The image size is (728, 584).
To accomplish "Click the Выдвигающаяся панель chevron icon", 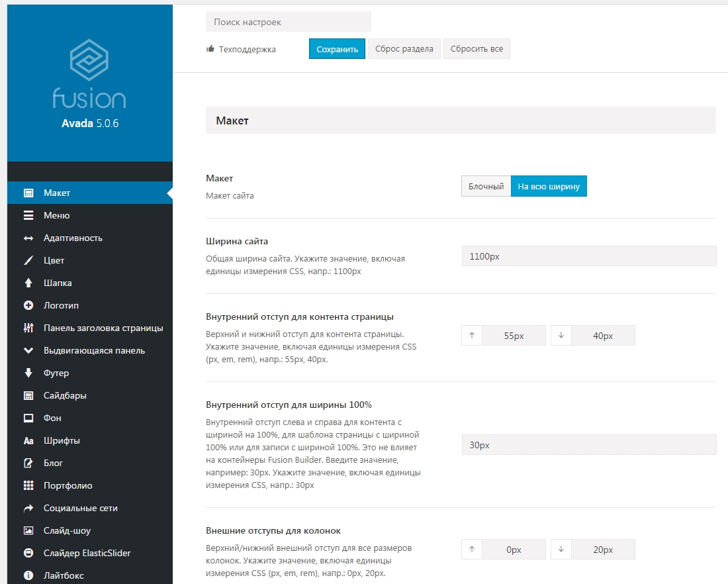I will [28, 350].
